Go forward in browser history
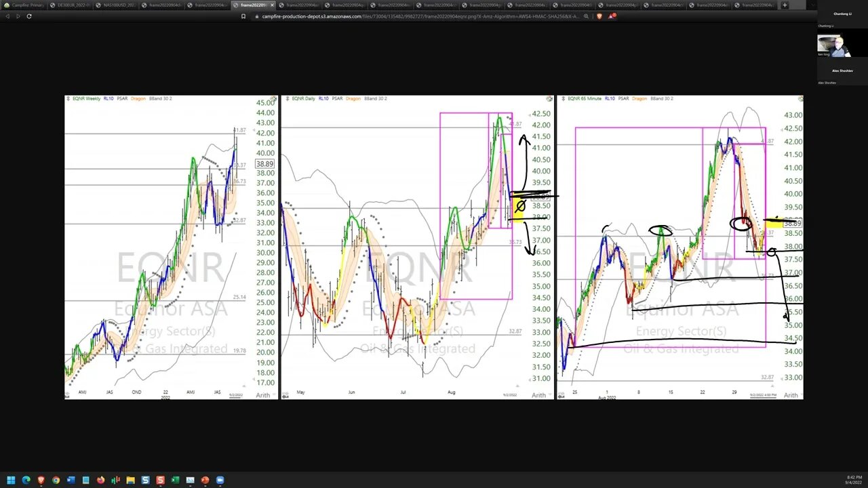 pyautogui.click(x=17, y=16)
